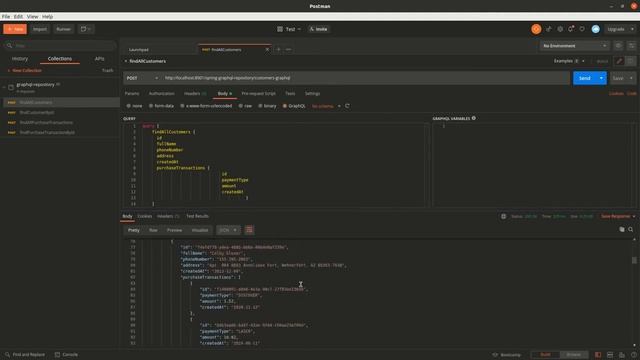
Task: Open the settings gear icon in the header
Action: [x=560, y=29]
